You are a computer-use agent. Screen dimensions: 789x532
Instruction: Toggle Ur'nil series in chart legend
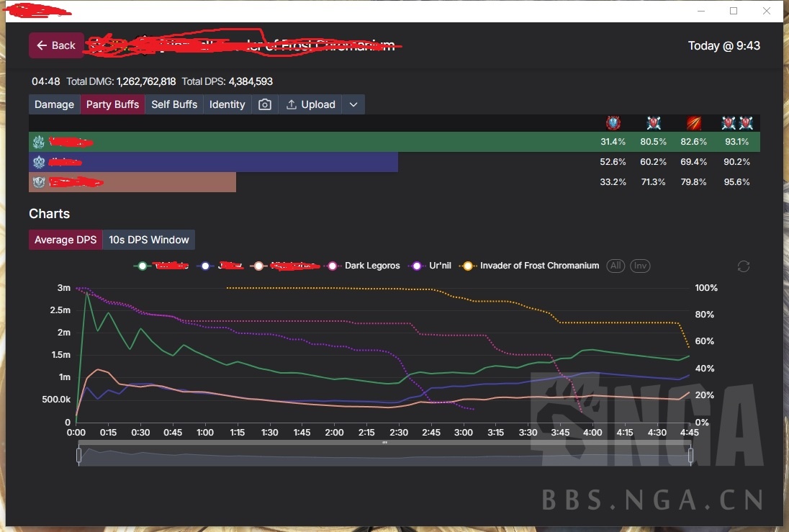433,266
